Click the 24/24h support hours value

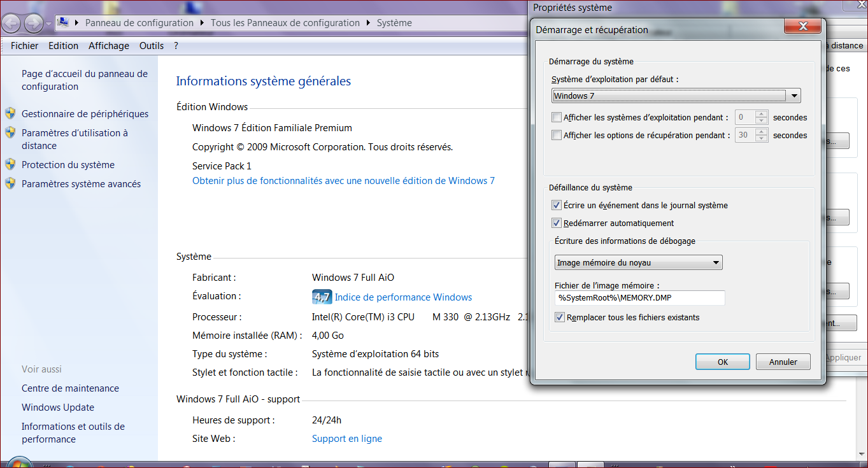[327, 420]
